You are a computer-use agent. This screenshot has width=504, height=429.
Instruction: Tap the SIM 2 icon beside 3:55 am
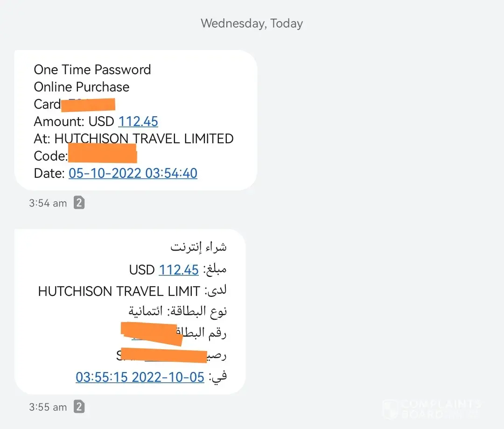click(x=79, y=407)
